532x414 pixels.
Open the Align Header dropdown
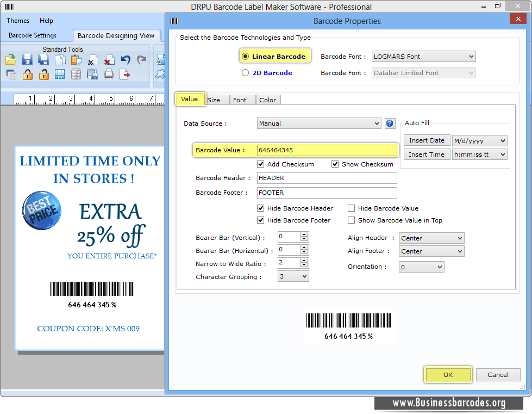(x=431, y=238)
